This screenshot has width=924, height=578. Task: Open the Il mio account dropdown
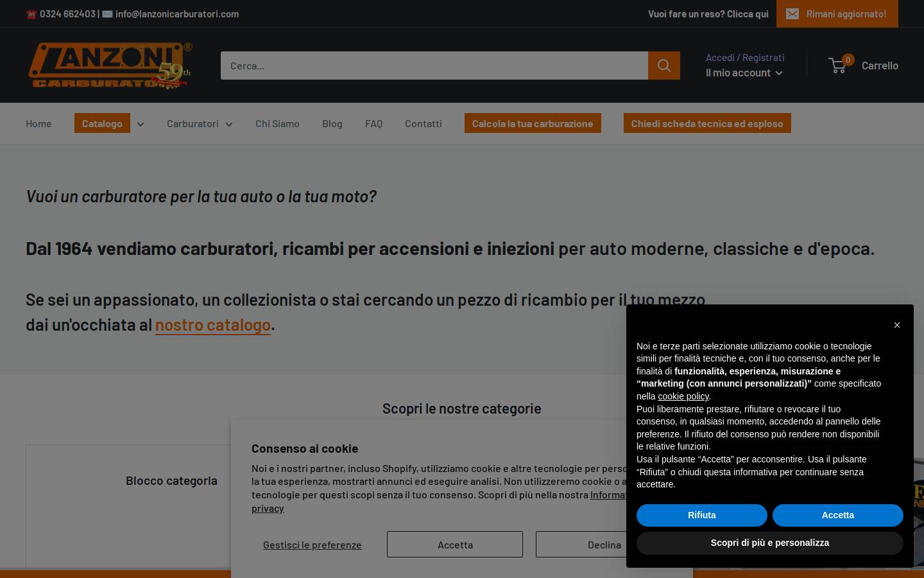click(744, 73)
